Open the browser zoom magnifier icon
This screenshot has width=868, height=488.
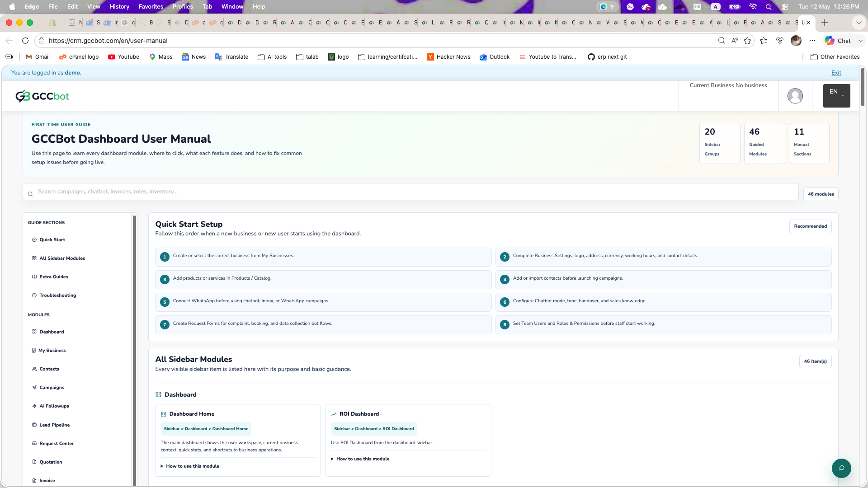pyautogui.click(x=722, y=41)
